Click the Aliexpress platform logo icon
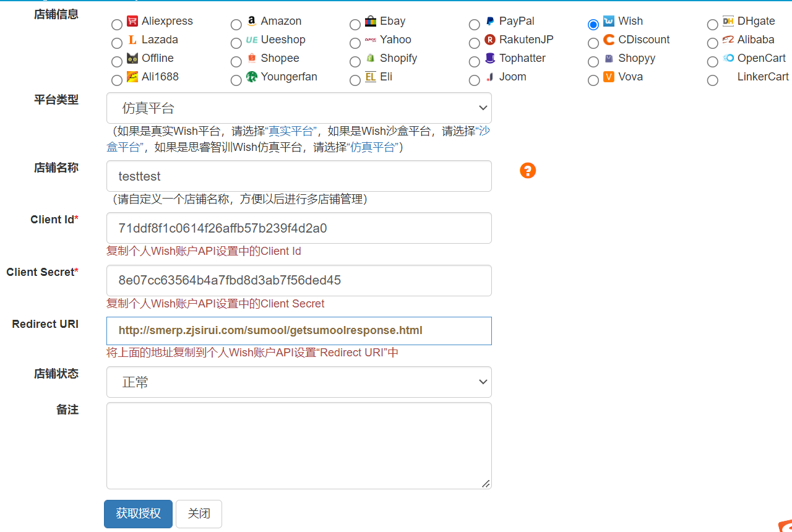The image size is (792, 532). pyautogui.click(x=132, y=21)
